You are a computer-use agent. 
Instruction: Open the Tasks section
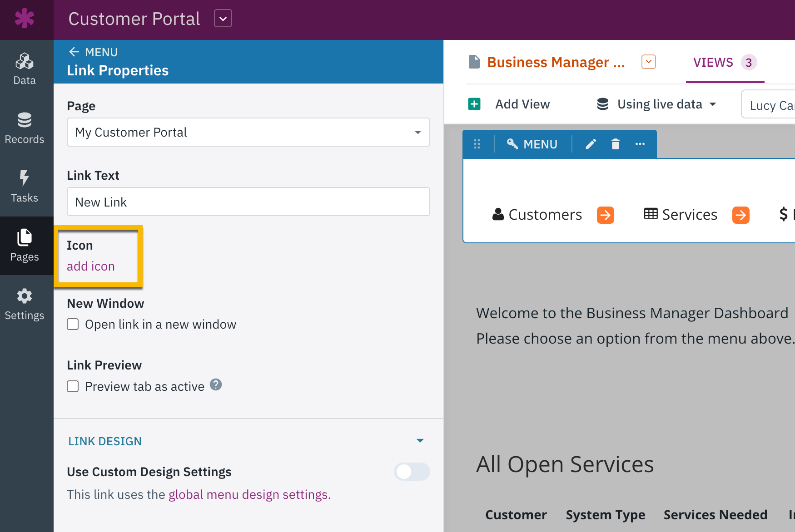pos(25,187)
